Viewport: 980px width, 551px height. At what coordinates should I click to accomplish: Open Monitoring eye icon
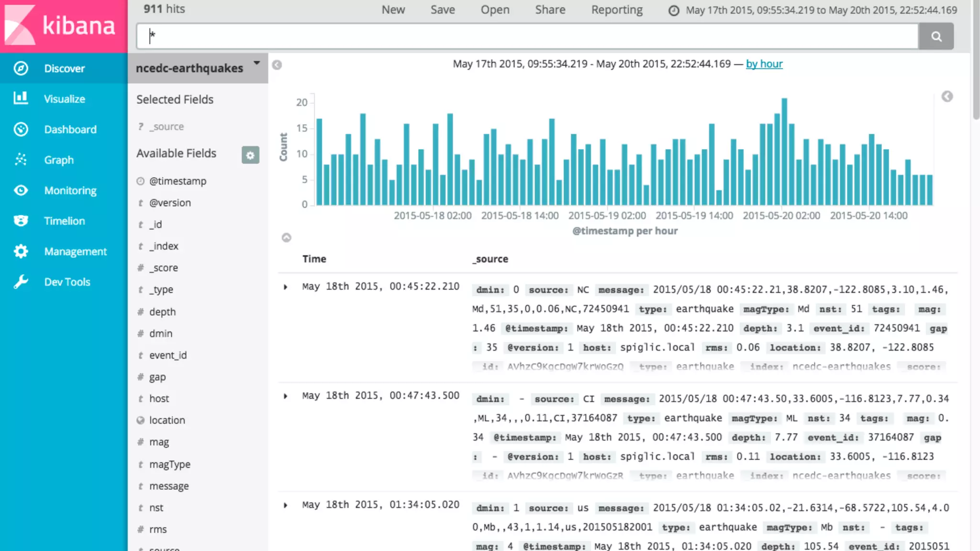(21, 190)
